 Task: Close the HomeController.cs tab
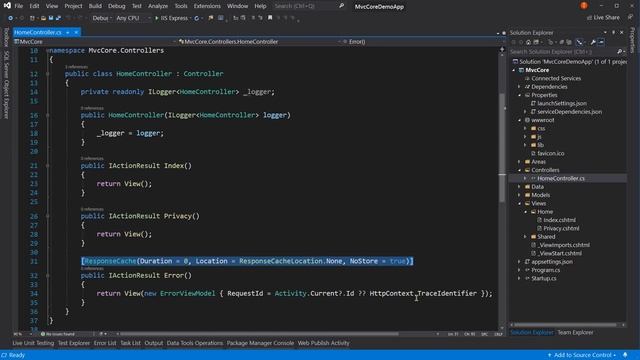(76, 32)
